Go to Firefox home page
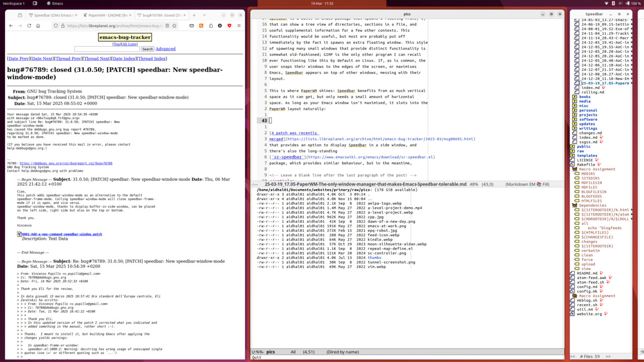The height and width of the screenshot is (362, 644). pyautogui.click(x=38, y=26)
